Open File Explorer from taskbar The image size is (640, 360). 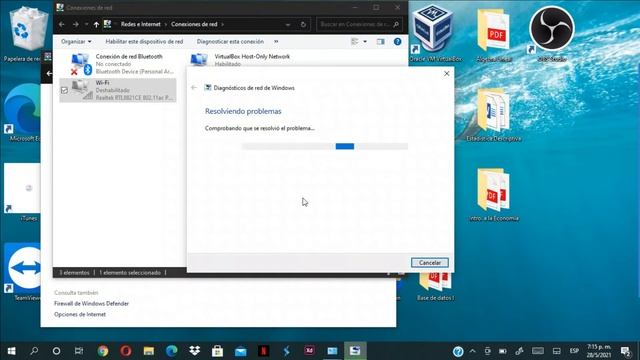click(149, 351)
